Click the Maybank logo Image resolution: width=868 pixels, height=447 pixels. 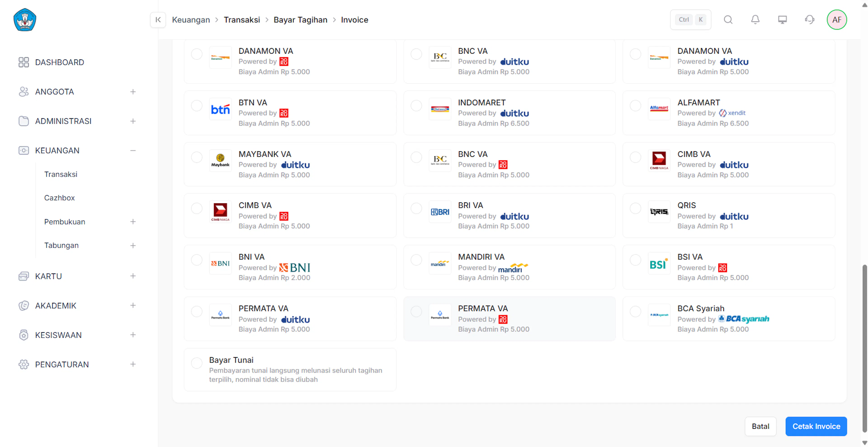coord(220,161)
